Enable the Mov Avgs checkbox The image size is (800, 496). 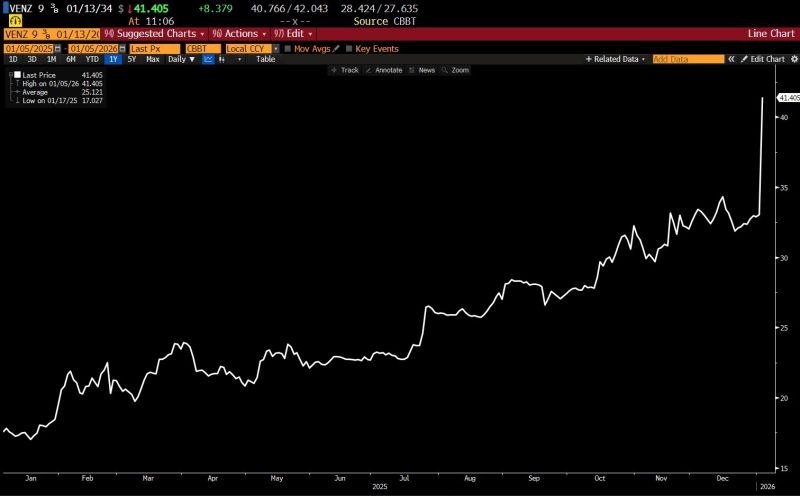click(288, 48)
